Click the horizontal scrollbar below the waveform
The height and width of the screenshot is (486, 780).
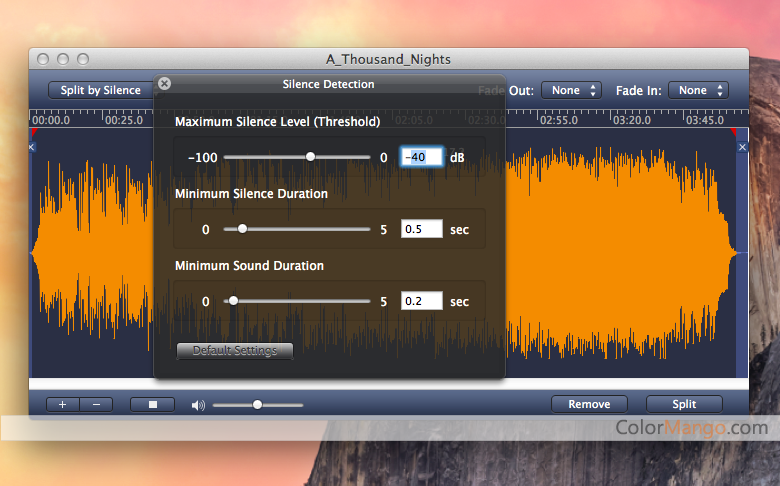pyautogui.click(x=389, y=384)
